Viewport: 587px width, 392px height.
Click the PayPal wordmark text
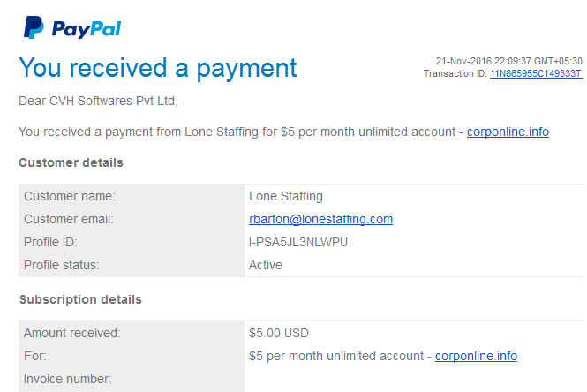87,29
